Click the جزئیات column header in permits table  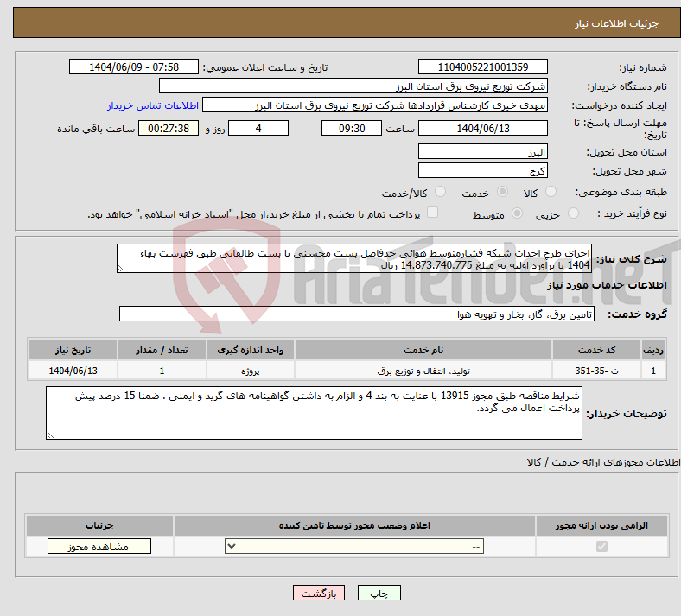point(99,525)
